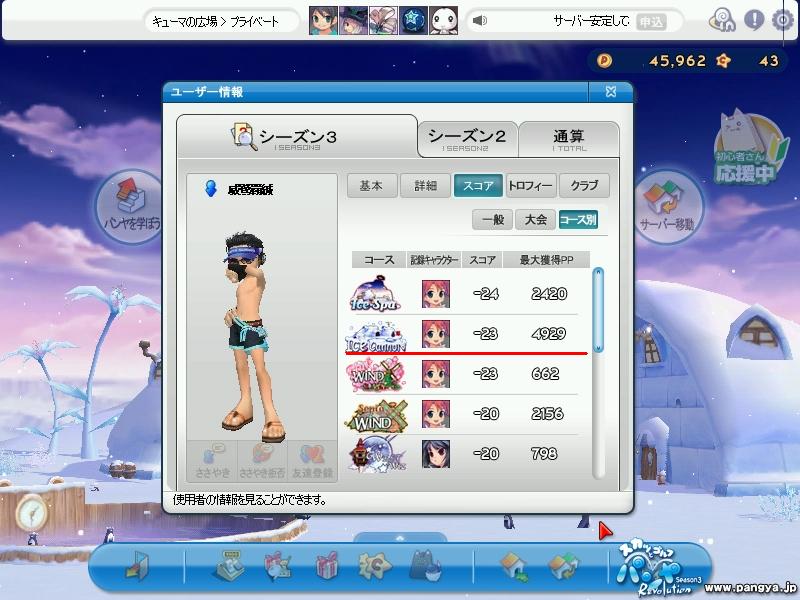Viewport: 800px width, 600px height.
Task: Click the Pink Wind course logo
Action: tap(375, 374)
